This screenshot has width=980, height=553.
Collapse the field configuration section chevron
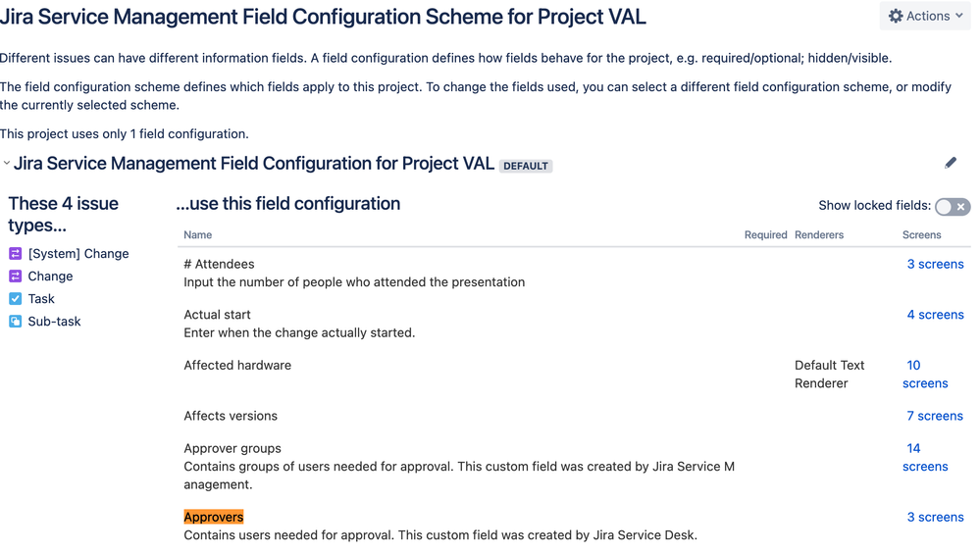(6, 163)
